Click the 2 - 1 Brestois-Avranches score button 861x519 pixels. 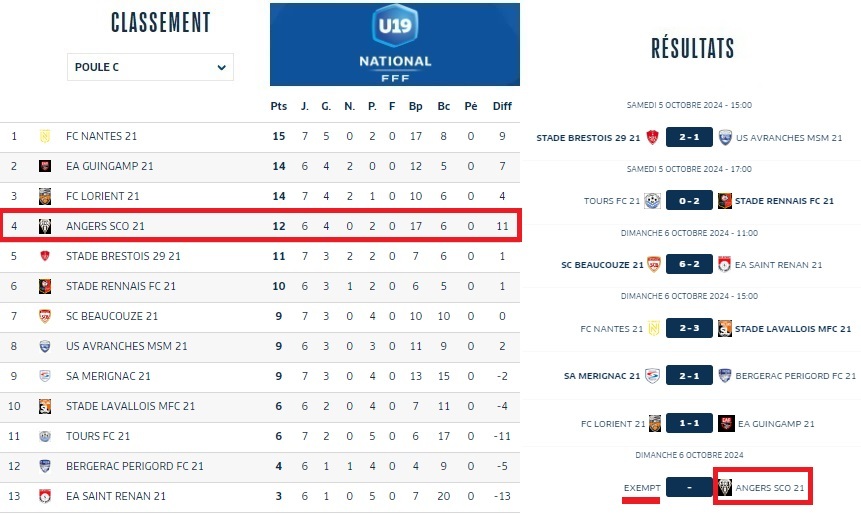[688, 138]
